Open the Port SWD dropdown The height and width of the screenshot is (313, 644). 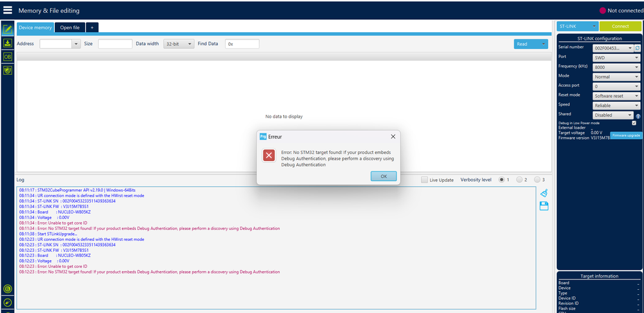point(616,58)
